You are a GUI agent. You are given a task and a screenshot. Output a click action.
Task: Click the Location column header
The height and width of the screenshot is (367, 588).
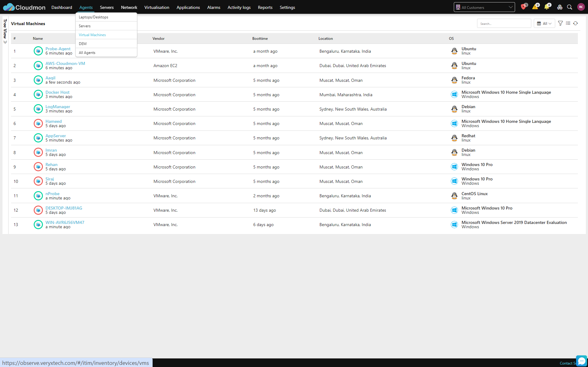325,39
